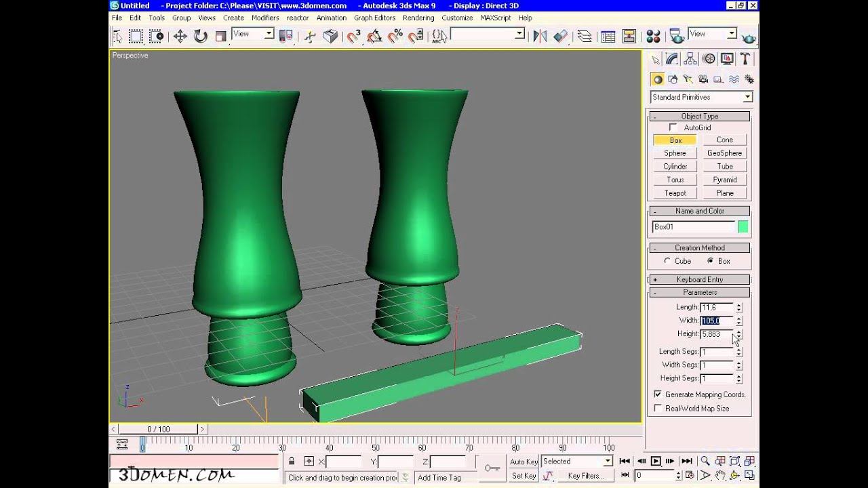The image size is (868, 488).
Task: Select the Box creation method radio
Action: [710, 261]
